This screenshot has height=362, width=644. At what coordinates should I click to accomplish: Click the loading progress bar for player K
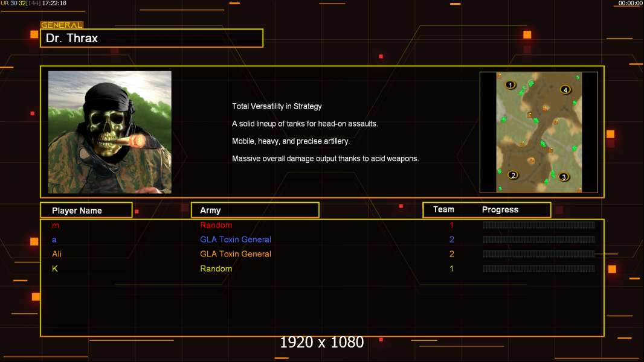pos(539,268)
